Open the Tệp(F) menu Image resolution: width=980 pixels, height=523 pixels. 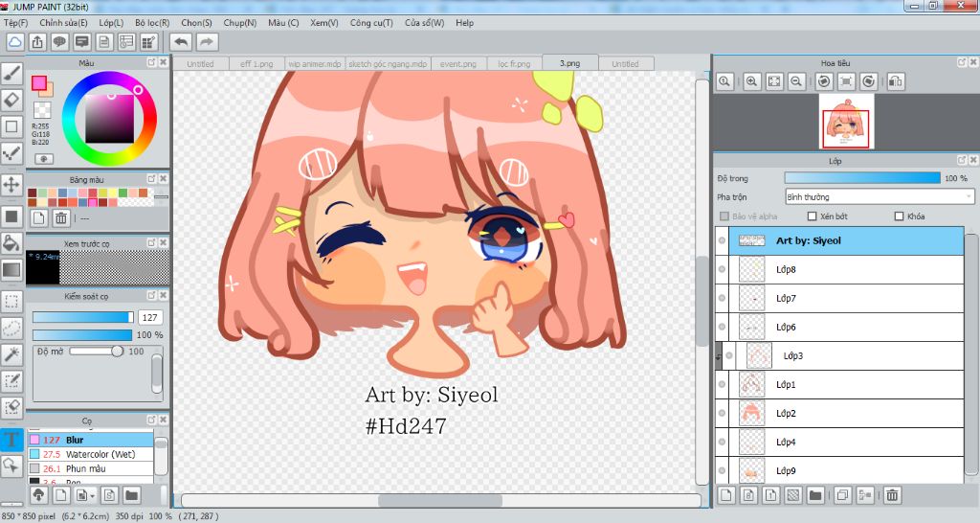click(15, 23)
